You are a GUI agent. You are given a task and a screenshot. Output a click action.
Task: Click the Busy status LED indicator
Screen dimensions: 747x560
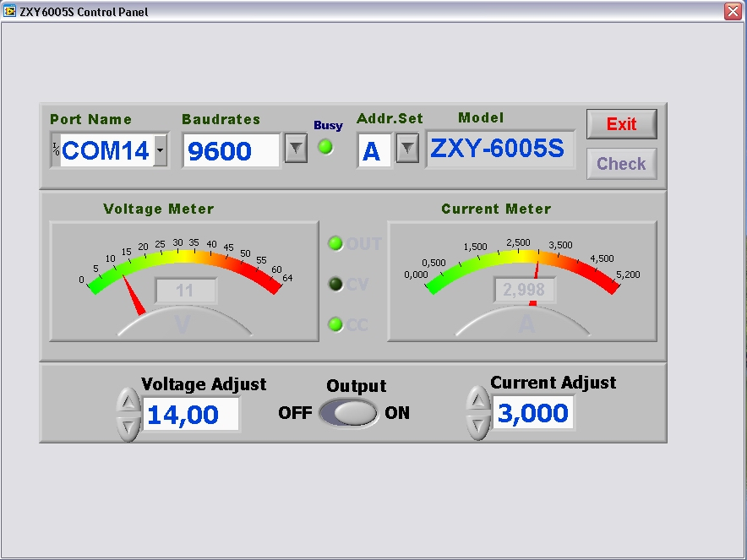(x=325, y=147)
